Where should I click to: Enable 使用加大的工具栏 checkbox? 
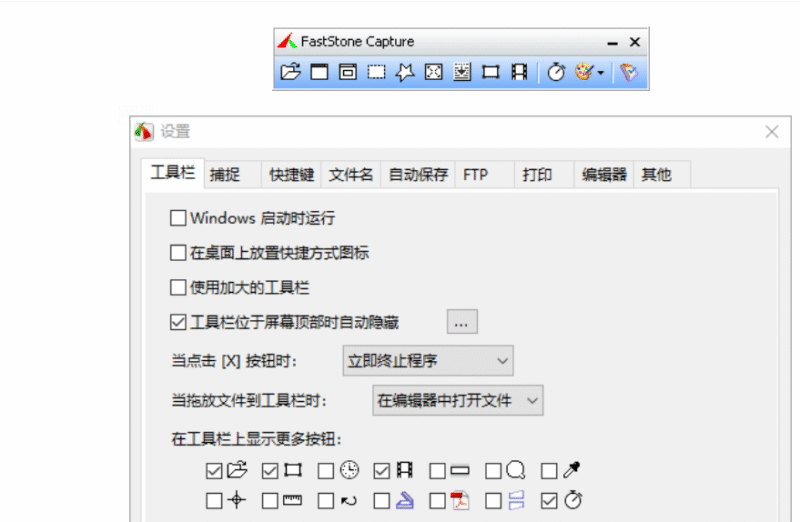(178, 287)
